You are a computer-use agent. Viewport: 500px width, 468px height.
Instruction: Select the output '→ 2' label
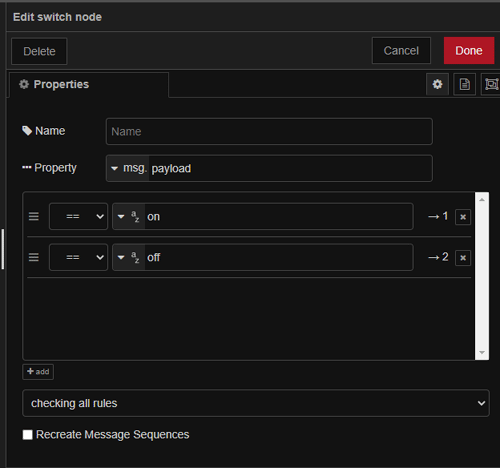[x=438, y=257]
